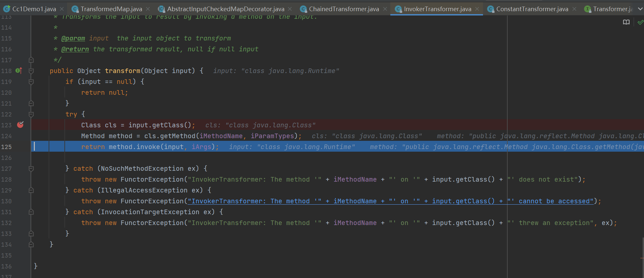Click the InvokerTransformer.java class file icon
644x278 pixels.
pos(398,9)
